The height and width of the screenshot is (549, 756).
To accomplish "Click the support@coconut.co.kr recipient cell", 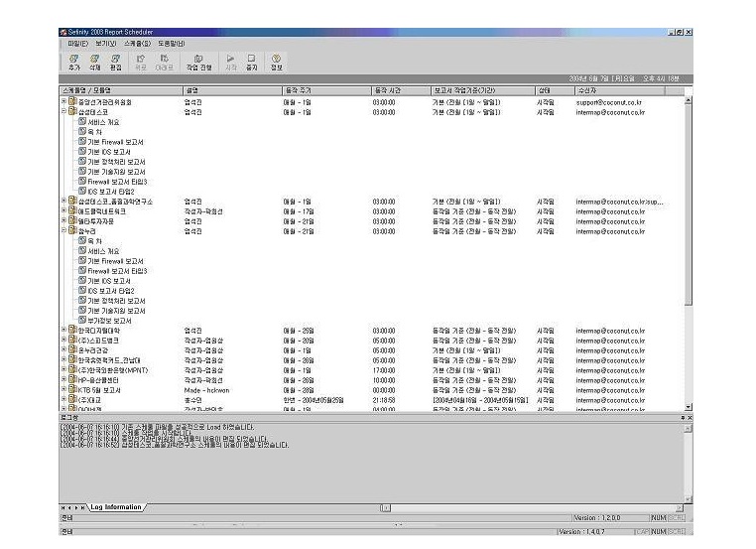I will pos(608,102).
